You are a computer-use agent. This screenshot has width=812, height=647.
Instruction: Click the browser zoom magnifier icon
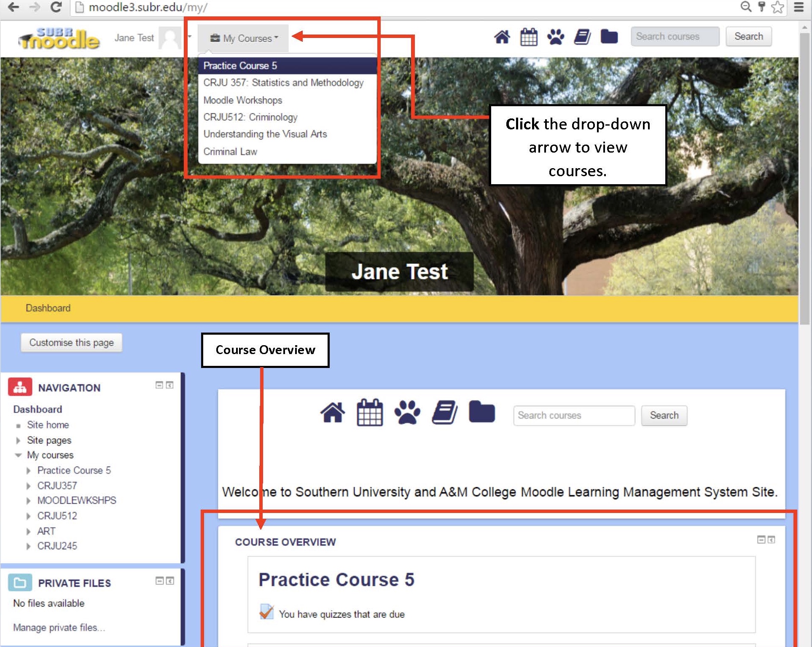coord(746,7)
